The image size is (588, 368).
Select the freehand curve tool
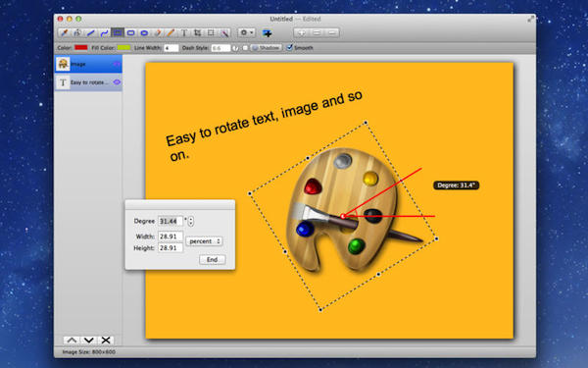tap(104, 33)
